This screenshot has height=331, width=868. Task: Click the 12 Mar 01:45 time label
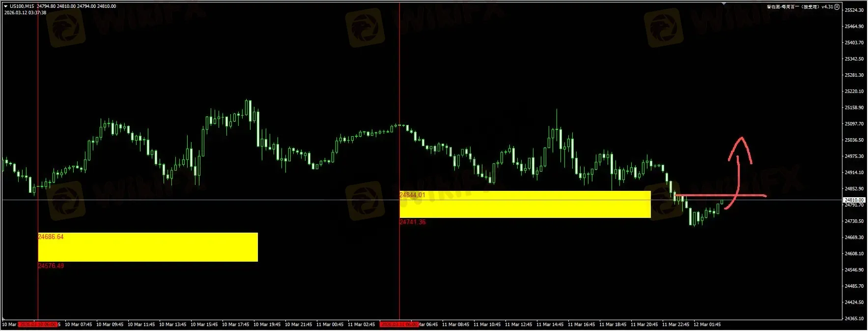click(x=707, y=325)
